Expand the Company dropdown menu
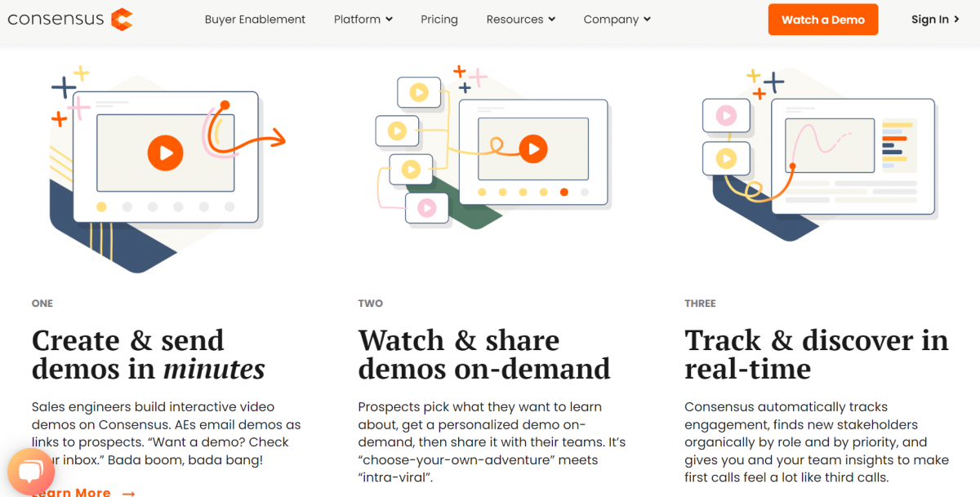The image size is (980, 497). pos(617,20)
